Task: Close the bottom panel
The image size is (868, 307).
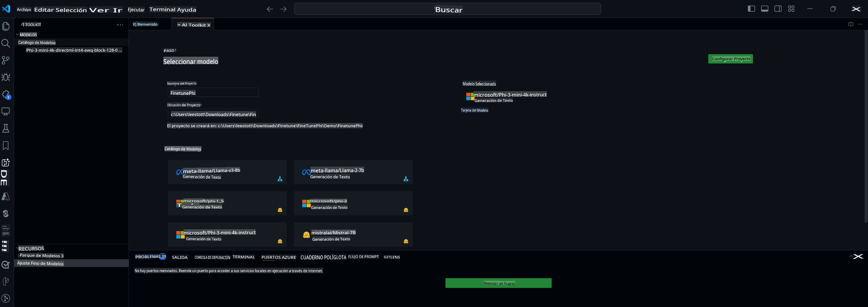Action: [858, 256]
